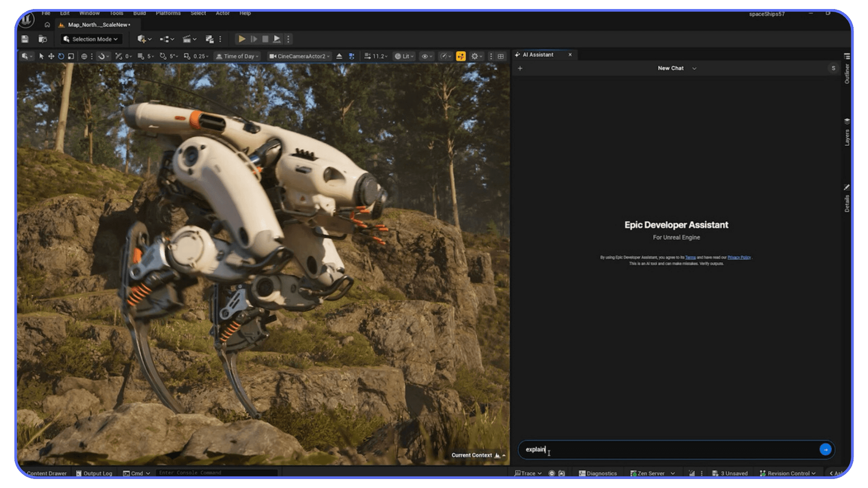Open the Help menu
Screen dimensions: 868x488
245,13
